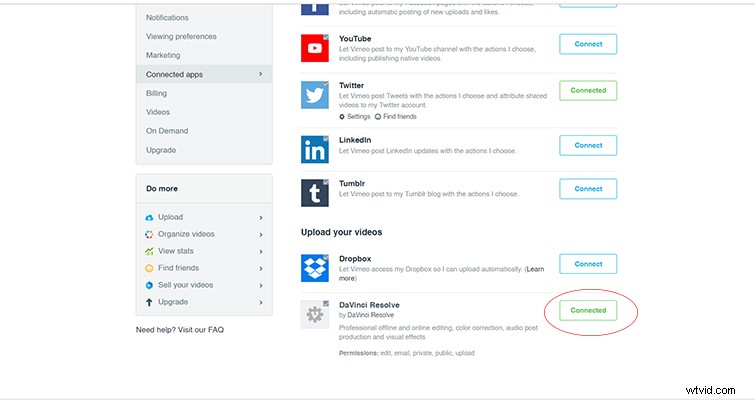Click the LinkedIn logo icon

[315, 149]
